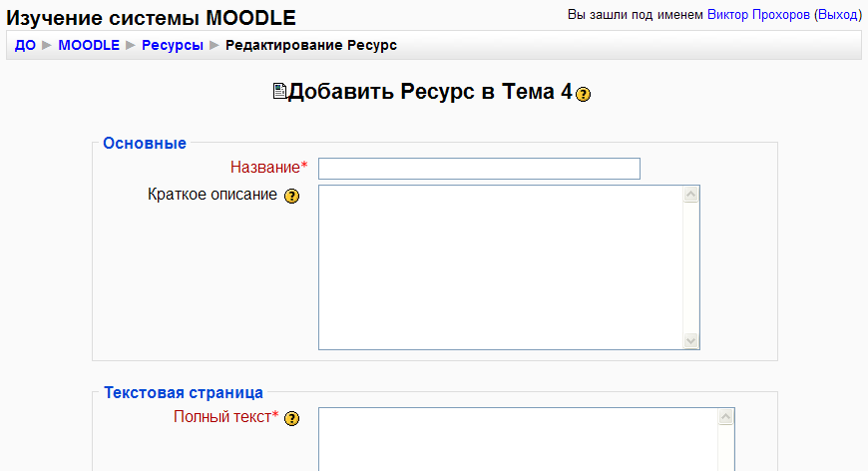Click the Изучение системы MOODLE title
The width and height of the screenshot is (868, 471).
[151, 18]
